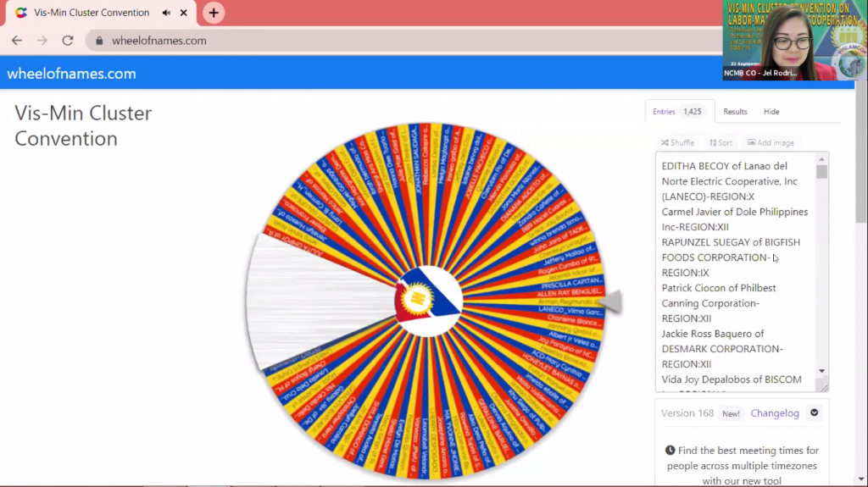Select entry 'Jackie Ross Baquero of'
The width and height of the screenshot is (868, 487).
click(712, 334)
